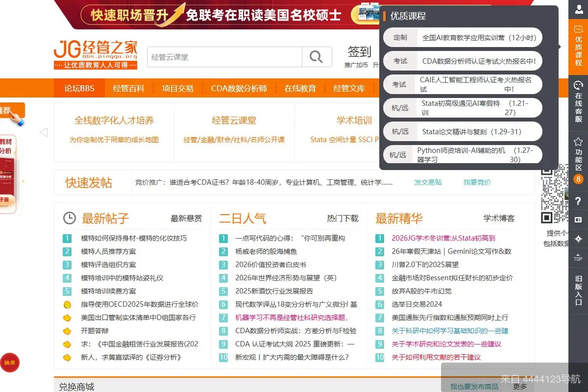Click 更多 link in 兑换商城 bar

[520, 387]
